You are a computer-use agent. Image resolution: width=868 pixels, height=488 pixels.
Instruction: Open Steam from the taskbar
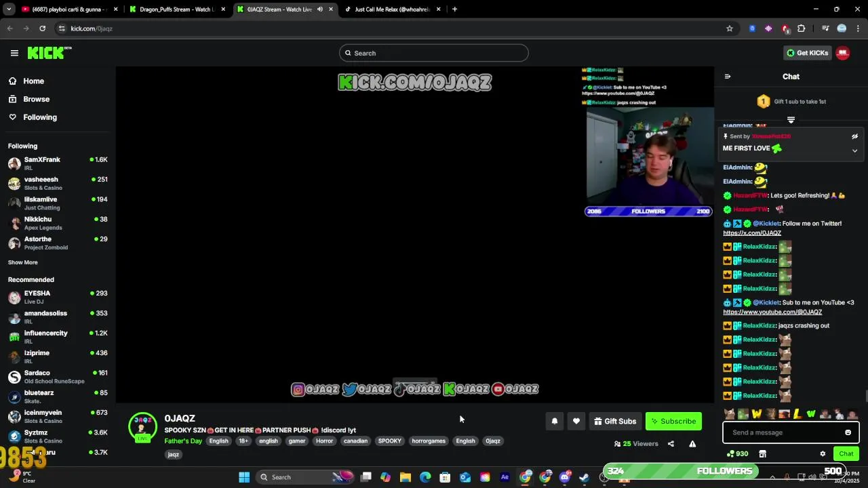pyautogui.click(x=584, y=477)
